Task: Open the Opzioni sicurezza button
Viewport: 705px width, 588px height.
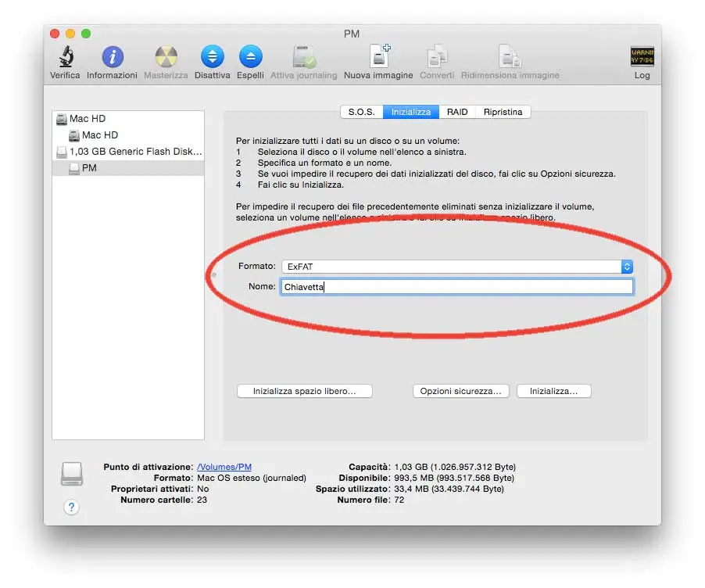Action: click(x=460, y=391)
